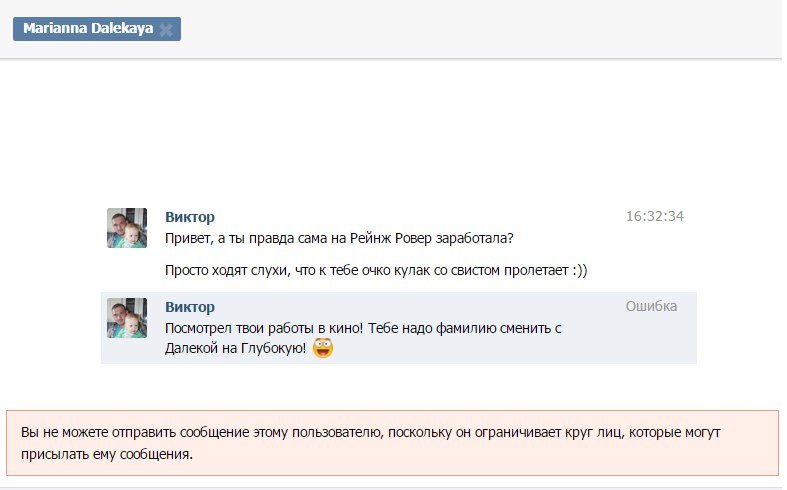Click the gray header bar beside the name tab

(482, 29)
